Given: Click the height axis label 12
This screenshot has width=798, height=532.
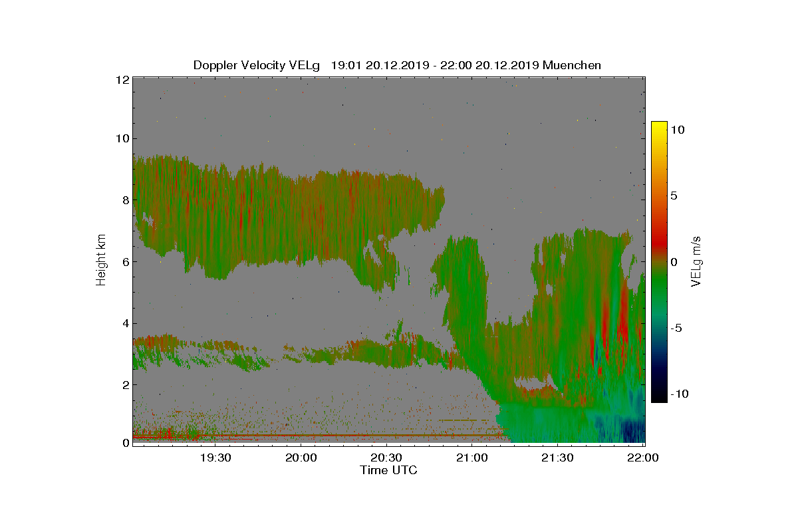Looking at the screenshot, I should 122,80.
